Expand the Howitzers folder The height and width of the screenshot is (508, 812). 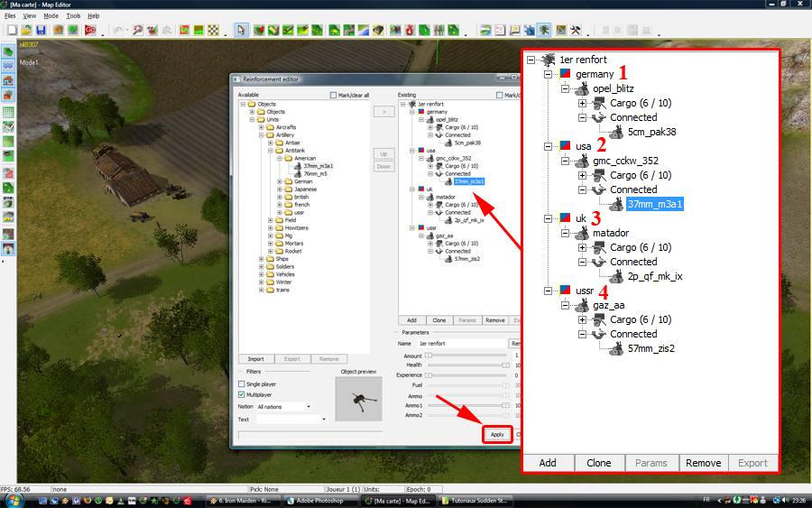pos(271,228)
